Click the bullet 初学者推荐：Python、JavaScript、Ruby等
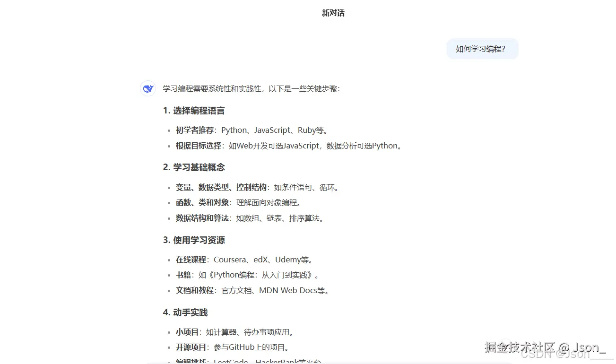 click(x=252, y=130)
